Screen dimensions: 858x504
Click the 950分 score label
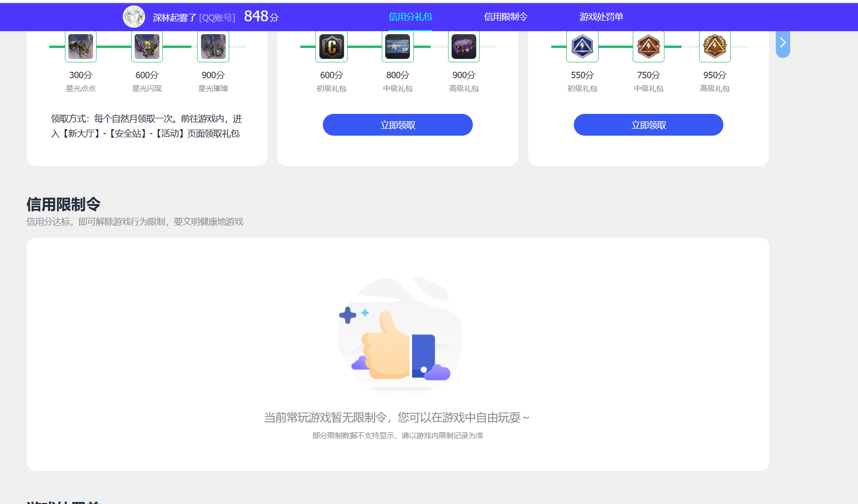point(715,75)
